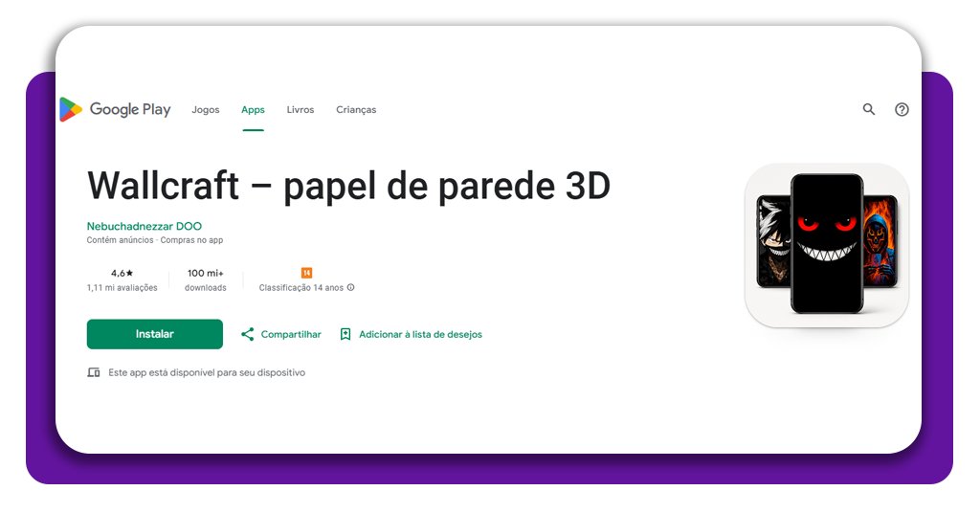Click Este app está disponível para seu dispositivo
Image resolution: width=980 pixels, height=513 pixels.
[x=207, y=372]
